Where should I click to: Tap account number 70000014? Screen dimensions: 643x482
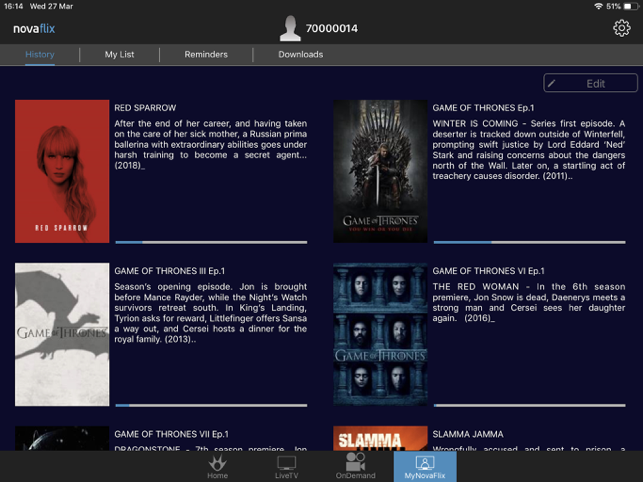(332, 28)
